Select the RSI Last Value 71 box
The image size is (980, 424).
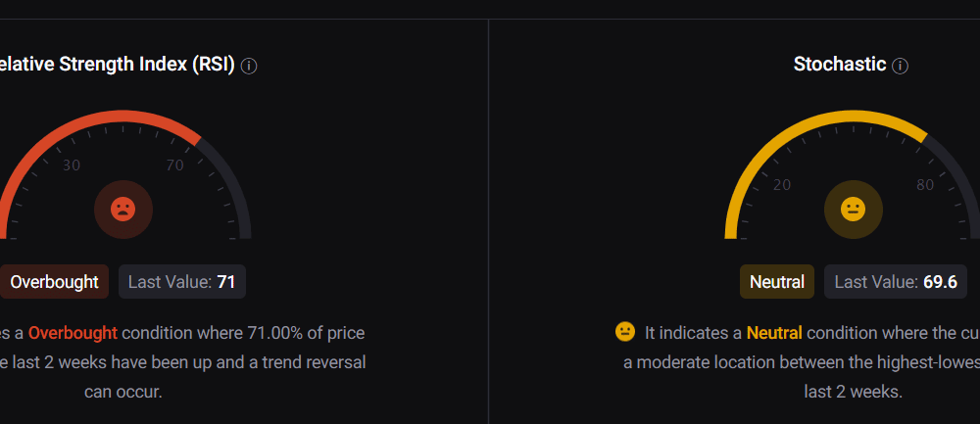click(182, 282)
